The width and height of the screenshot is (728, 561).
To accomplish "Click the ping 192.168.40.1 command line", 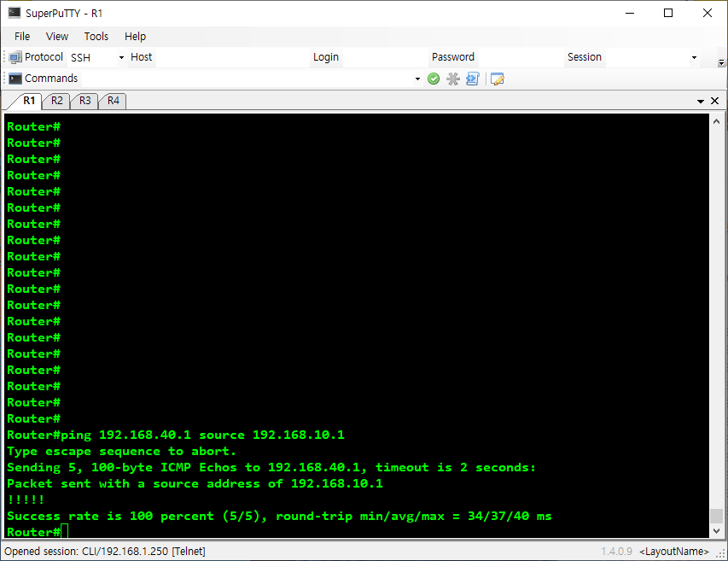I will (x=176, y=435).
